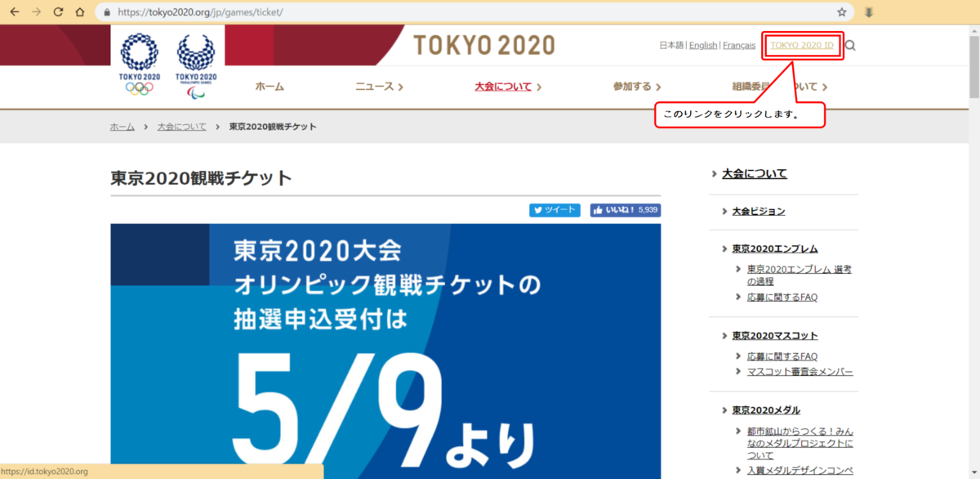Screen dimensions: 980x479
Task: Open 東京2020エンブレム in the sidebar
Action: click(x=775, y=248)
